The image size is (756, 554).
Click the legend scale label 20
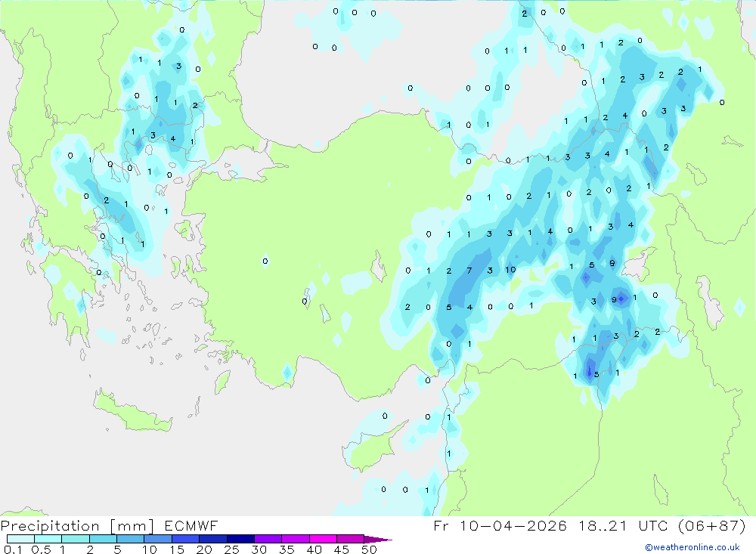tap(204, 549)
